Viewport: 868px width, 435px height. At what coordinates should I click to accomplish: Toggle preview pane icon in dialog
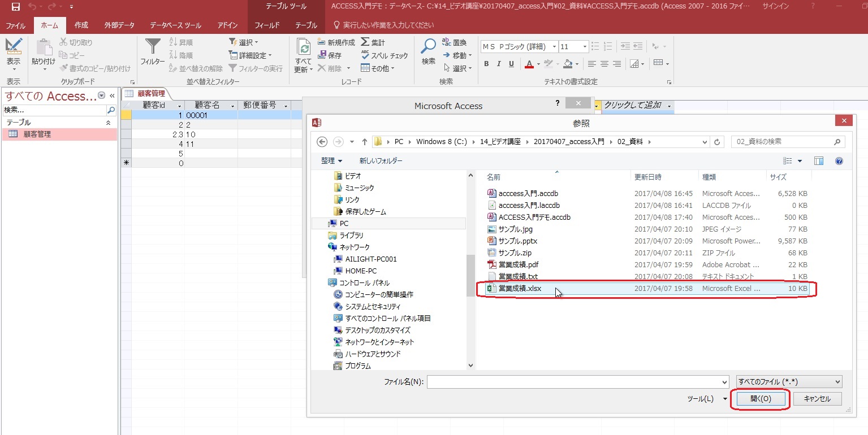coord(819,161)
